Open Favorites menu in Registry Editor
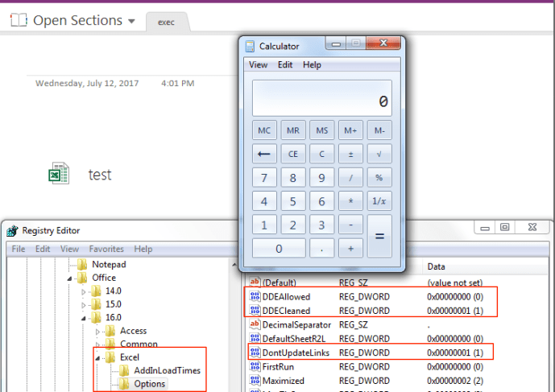 (x=106, y=250)
